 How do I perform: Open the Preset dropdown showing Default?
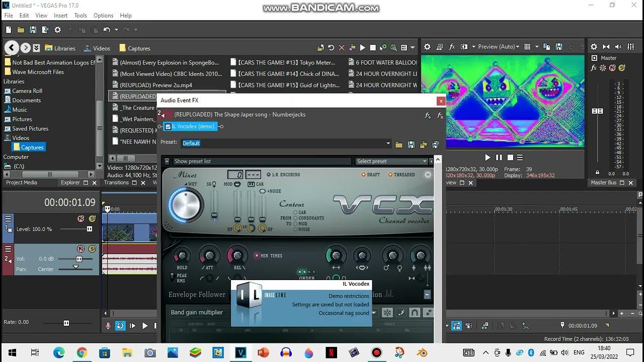coord(388,143)
